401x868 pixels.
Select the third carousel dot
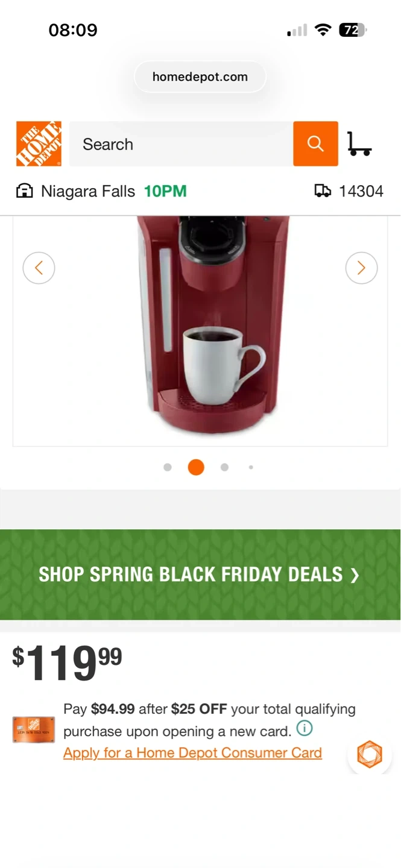tap(224, 467)
